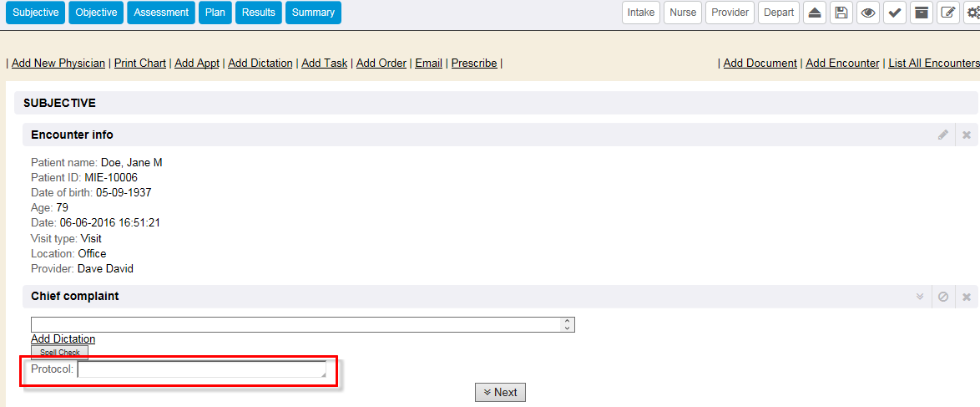The height and width of the screenshot is (407, 980).
Task: Click the Intake button
Action: [640, 13]
